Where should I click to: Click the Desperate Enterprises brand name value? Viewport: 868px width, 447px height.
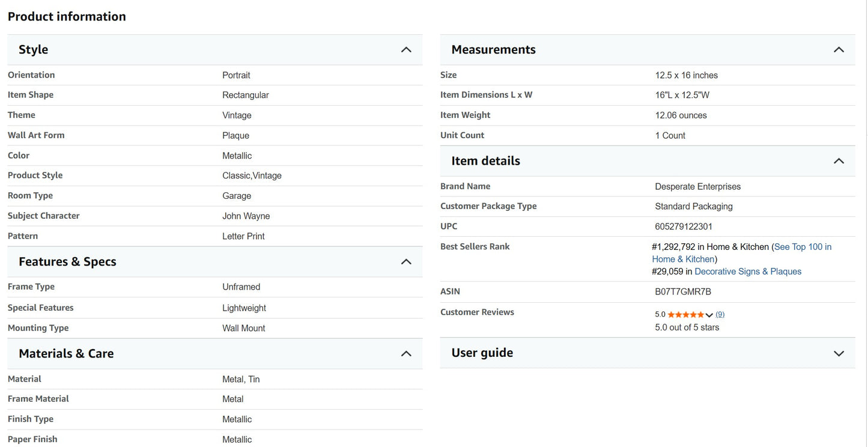(x=697, y=187)
